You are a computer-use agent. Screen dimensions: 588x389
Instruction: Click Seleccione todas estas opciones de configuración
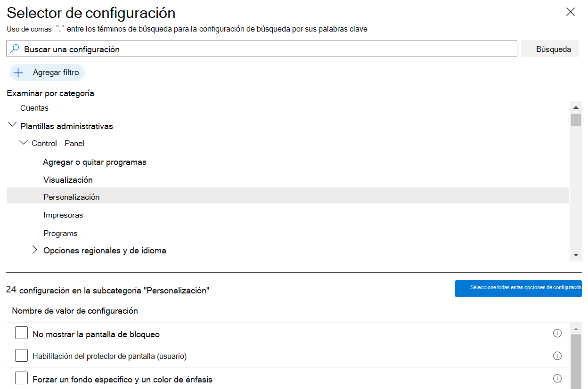coord(518,289)
